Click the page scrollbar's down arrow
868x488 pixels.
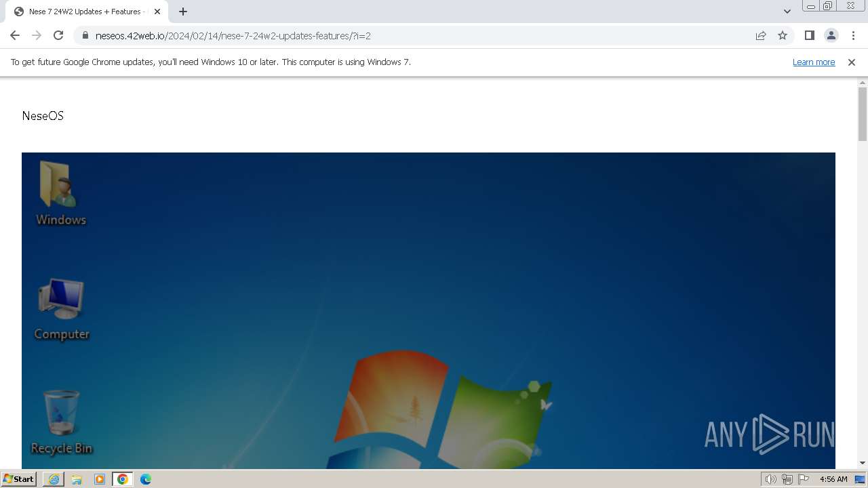863,463
